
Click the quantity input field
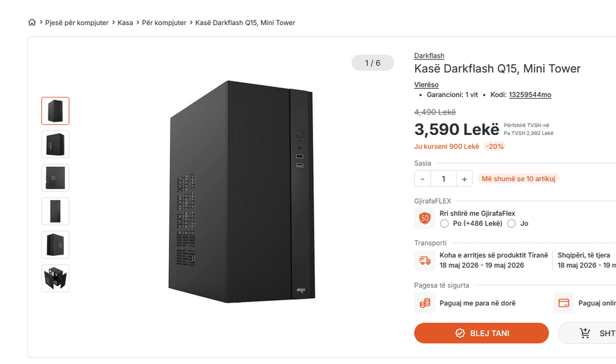[443, 179]
